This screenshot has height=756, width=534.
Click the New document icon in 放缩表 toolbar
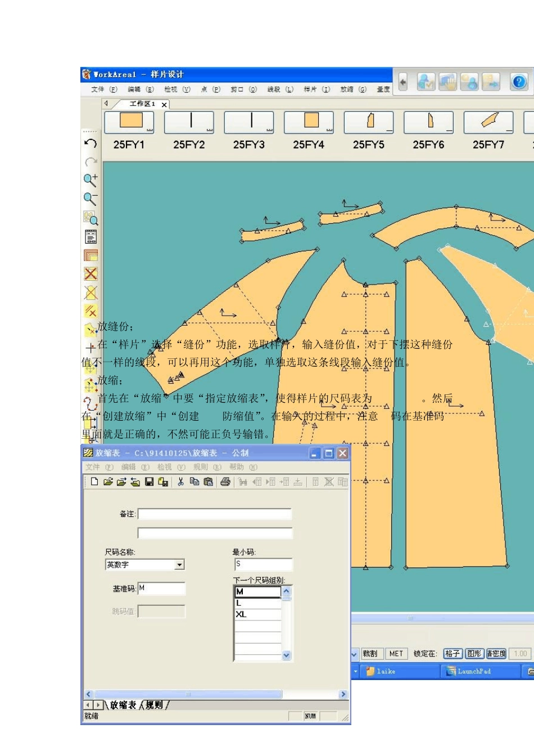[x=94, y=482]
